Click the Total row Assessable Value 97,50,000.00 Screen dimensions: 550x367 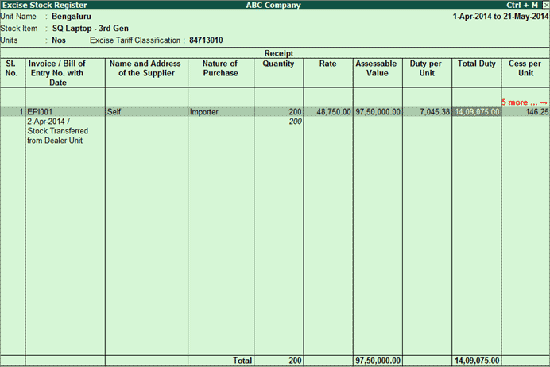coord(378,361)
